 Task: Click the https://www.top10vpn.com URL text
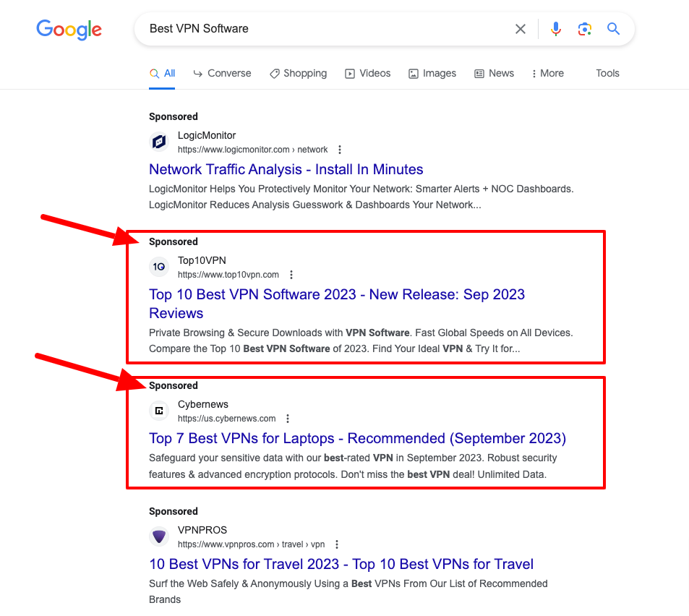[x=228, y=275]
